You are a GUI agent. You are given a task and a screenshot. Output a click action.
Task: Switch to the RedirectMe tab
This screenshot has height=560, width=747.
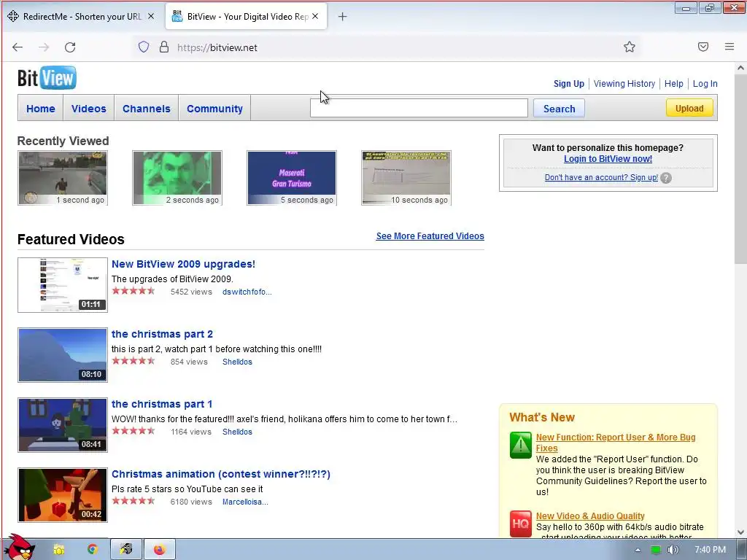point(82,17)
